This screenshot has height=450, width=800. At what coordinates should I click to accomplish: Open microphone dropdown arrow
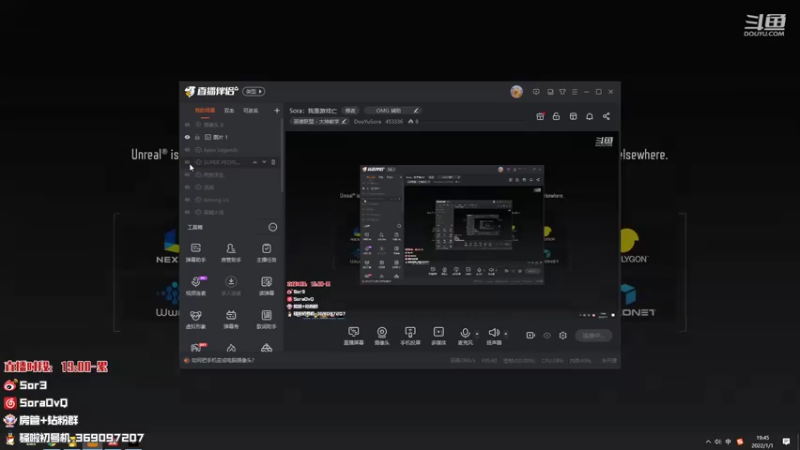[x=477, y=334]
